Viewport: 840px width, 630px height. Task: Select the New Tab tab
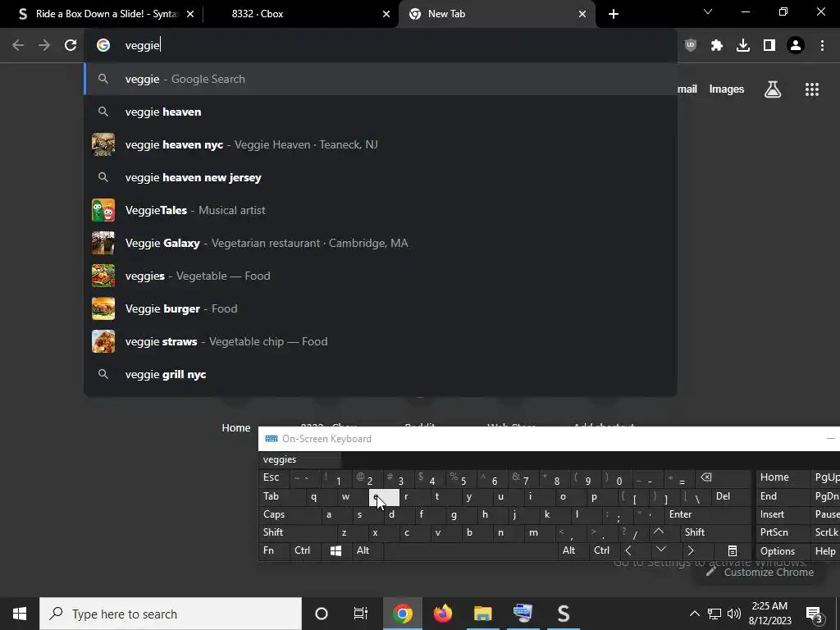pyautogui.click(x=496, y=14)
